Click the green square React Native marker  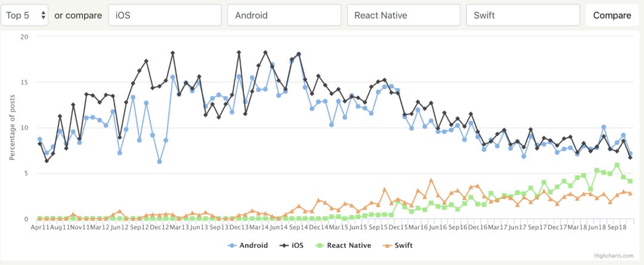321,245
